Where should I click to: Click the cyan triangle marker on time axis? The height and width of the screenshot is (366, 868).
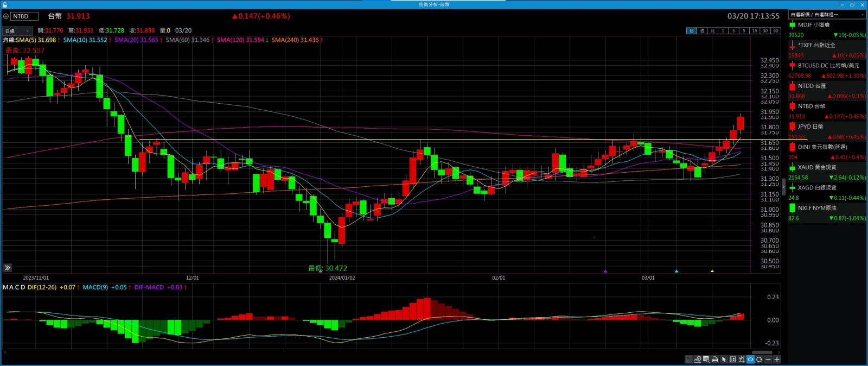(x=676, y=271)
